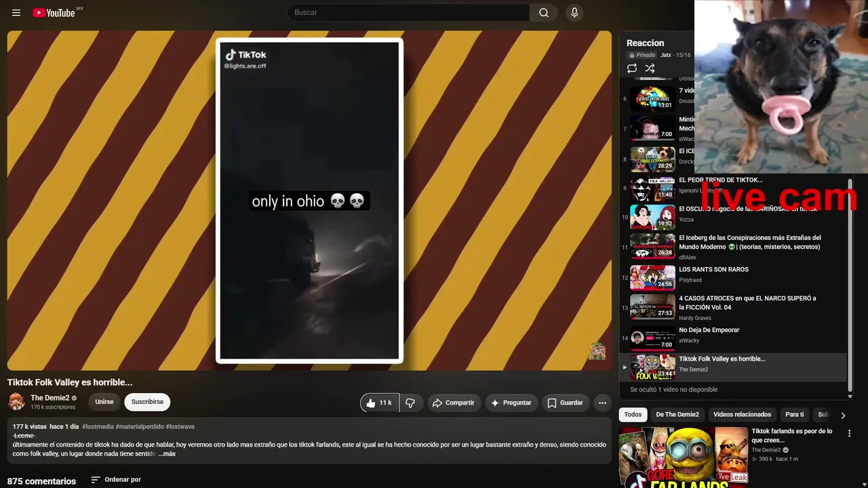
Task: Focus the Buscar search field
Action: point(409,13)
